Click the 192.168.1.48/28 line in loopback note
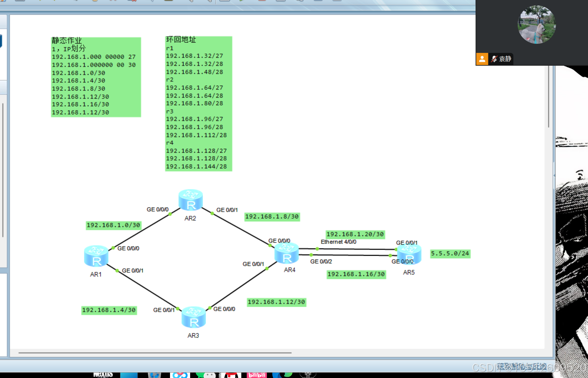588x378 pixels. [195, 72]
